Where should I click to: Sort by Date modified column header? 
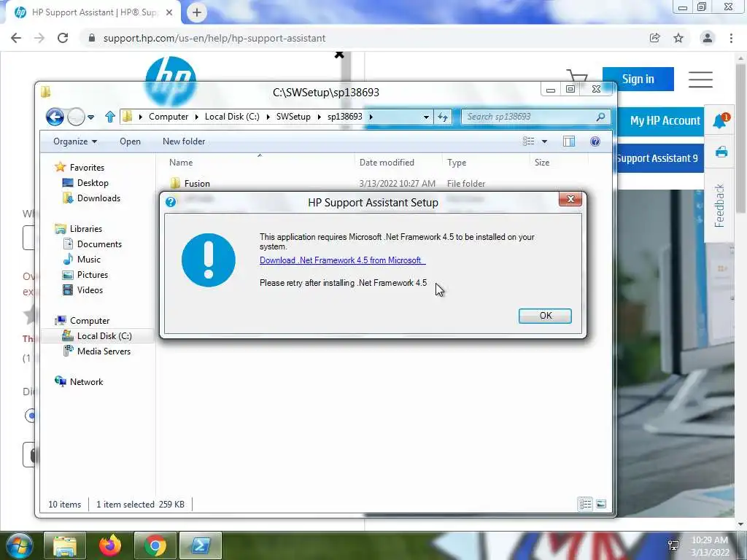(x=387, y=163)
